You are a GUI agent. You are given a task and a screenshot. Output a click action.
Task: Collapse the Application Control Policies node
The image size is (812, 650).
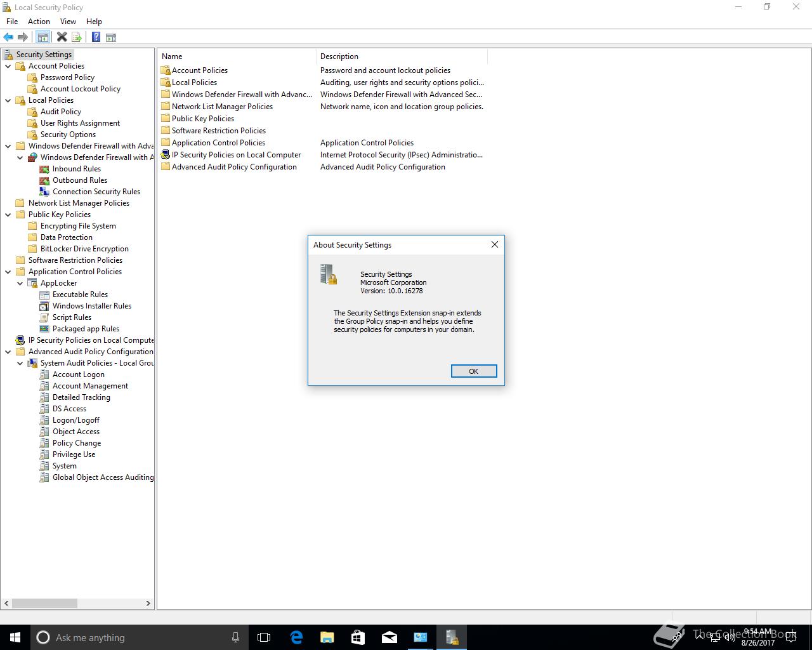(8, 272)
